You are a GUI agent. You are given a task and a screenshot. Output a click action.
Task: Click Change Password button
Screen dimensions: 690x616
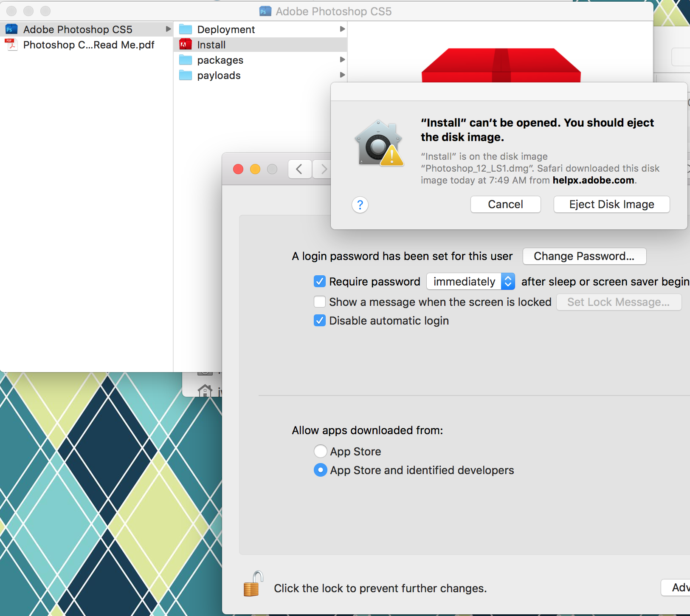click(584, 256)
